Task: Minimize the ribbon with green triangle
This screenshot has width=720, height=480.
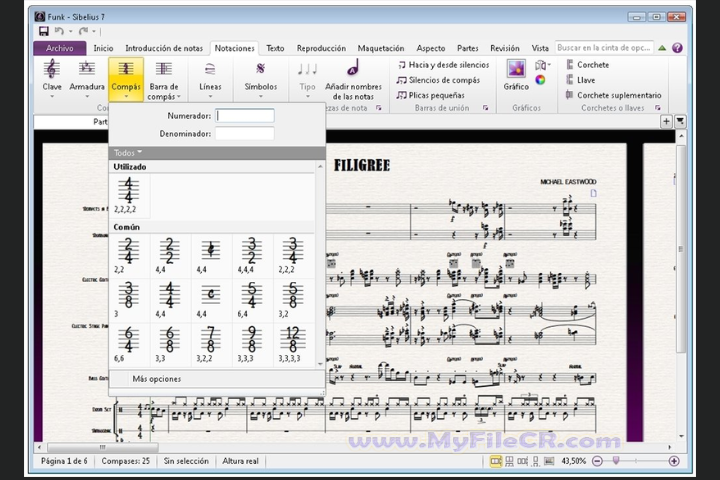Action: point(662,48)
